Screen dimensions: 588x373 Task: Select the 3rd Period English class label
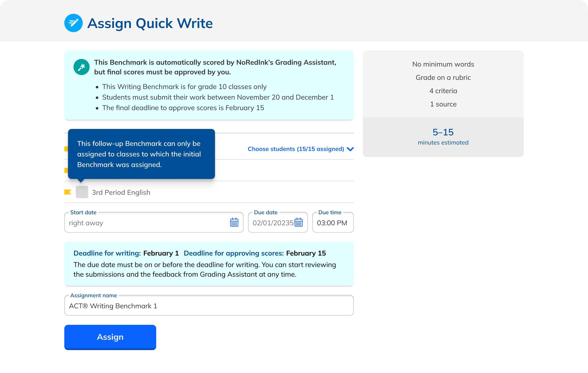(121, 192)
